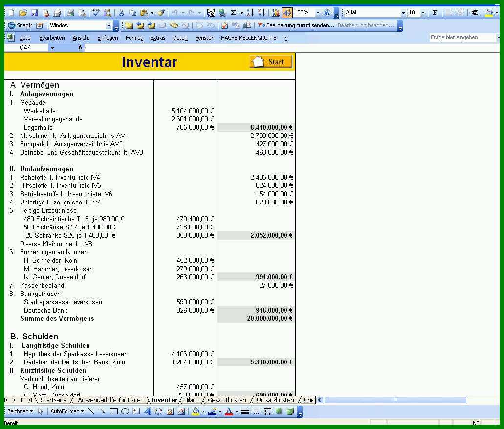Apply euro currency format

(475, 13)
